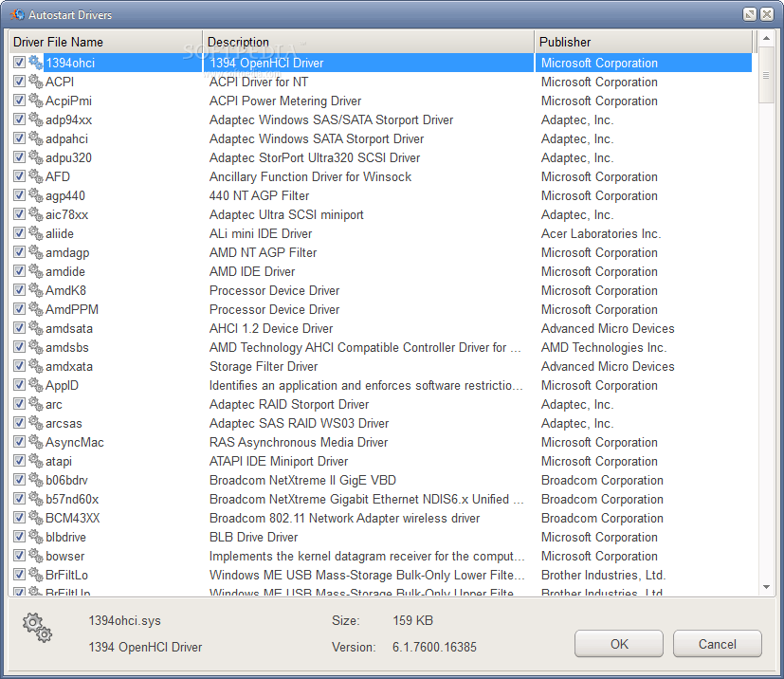Click the gear icon beside aic78xx
The height and width of the screenshot is (679, 784).
35,214
